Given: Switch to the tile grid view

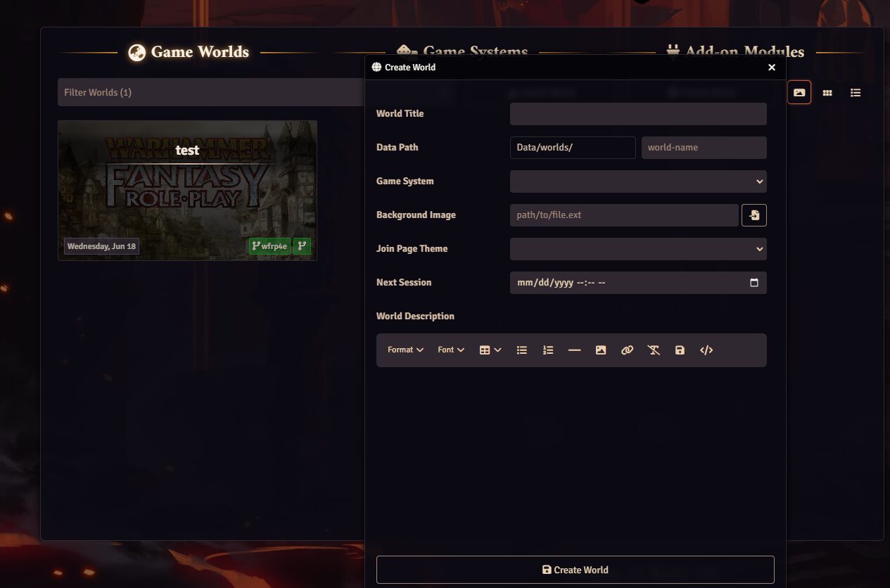Looking at the screenshot, I should 827,93.
